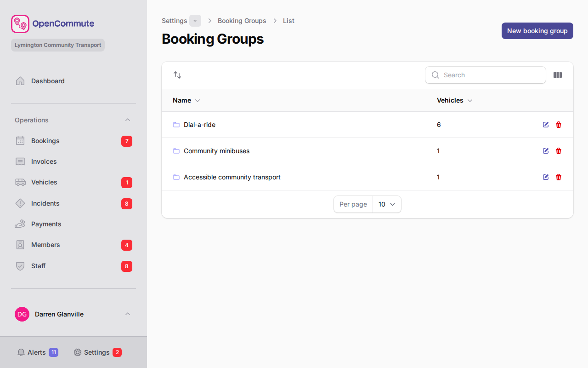Click the Operations section label

pyautogui.click(x=32, y=120)
